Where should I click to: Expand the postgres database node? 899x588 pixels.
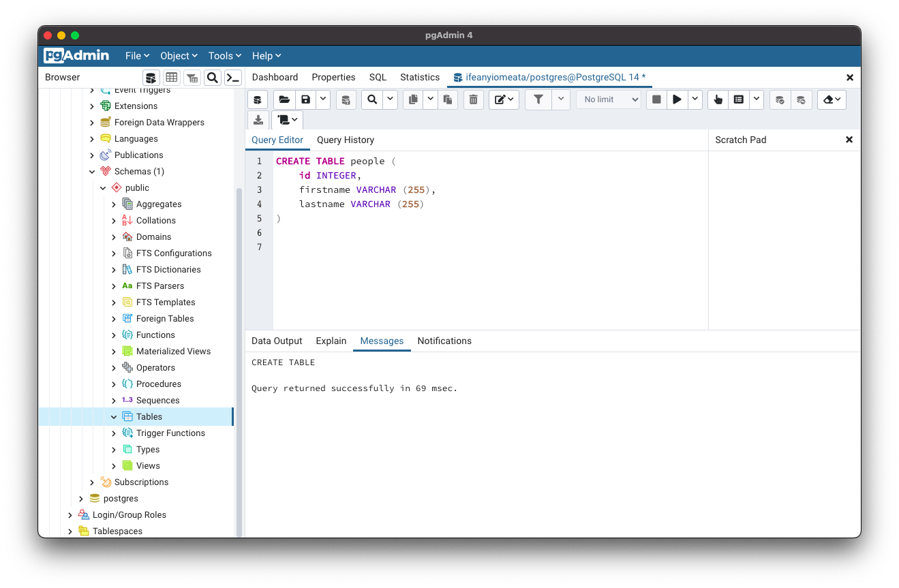coord(81,499)
